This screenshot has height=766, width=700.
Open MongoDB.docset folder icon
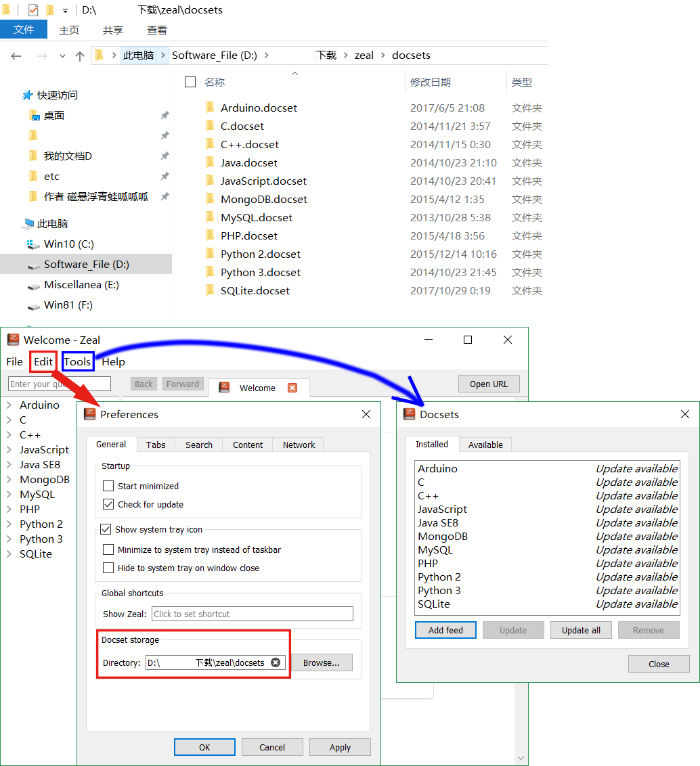click(210, 199)
